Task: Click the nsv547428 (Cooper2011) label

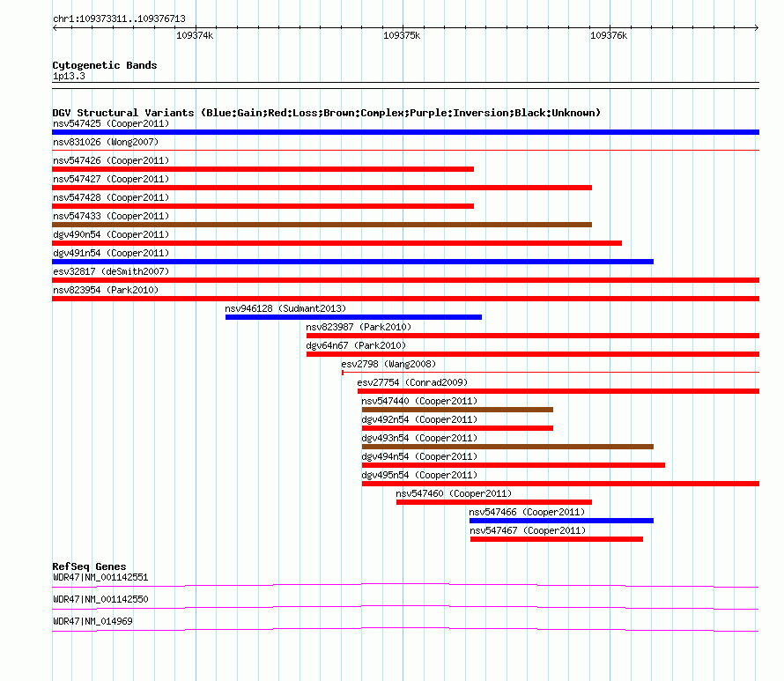Action: 111,197
